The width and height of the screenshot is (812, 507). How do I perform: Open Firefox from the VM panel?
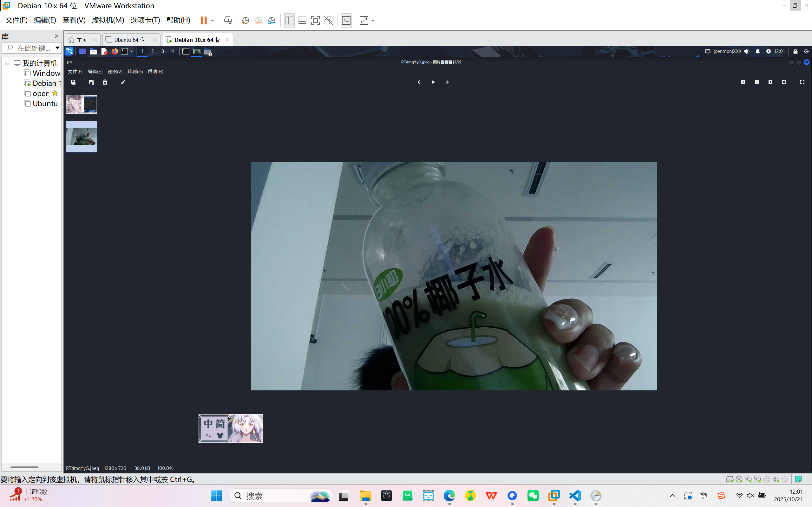(x=115, y=51)
